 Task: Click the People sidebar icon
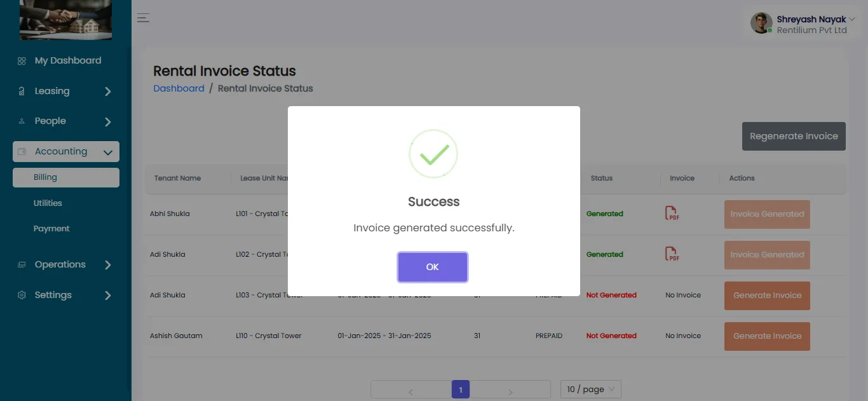point(22,121)
